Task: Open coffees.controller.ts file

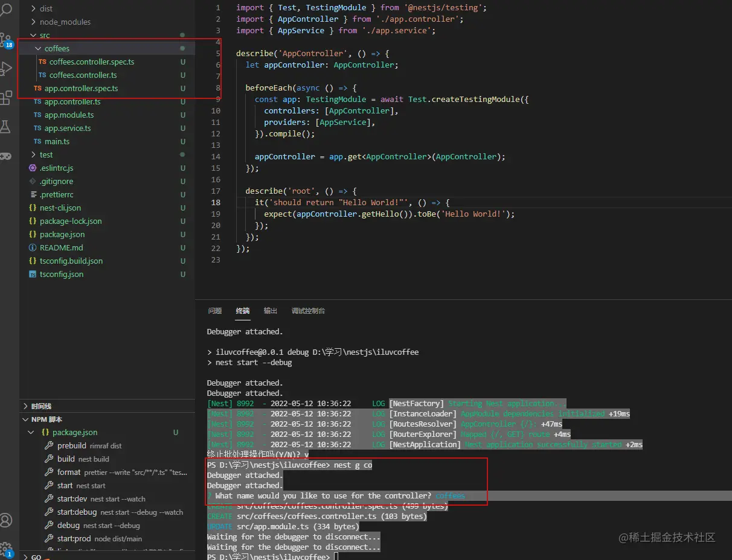Action: point(83,75)
